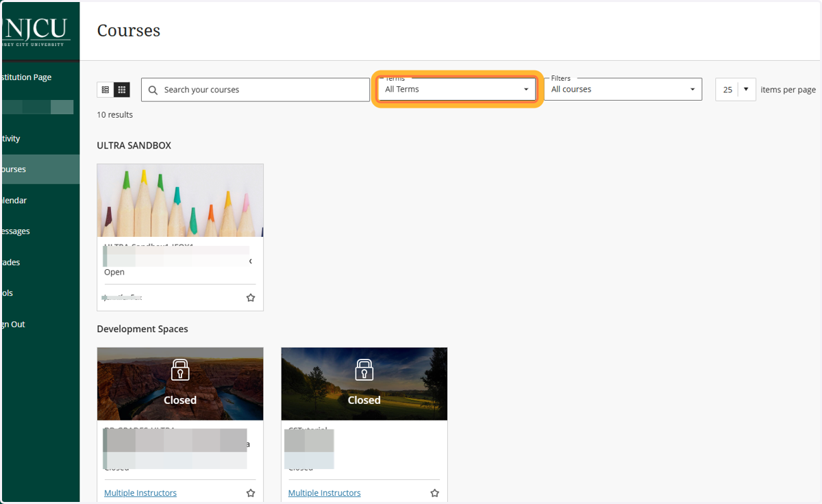Click the Development Spaces heading
The image size is (822, 504).
pos(142,329)
